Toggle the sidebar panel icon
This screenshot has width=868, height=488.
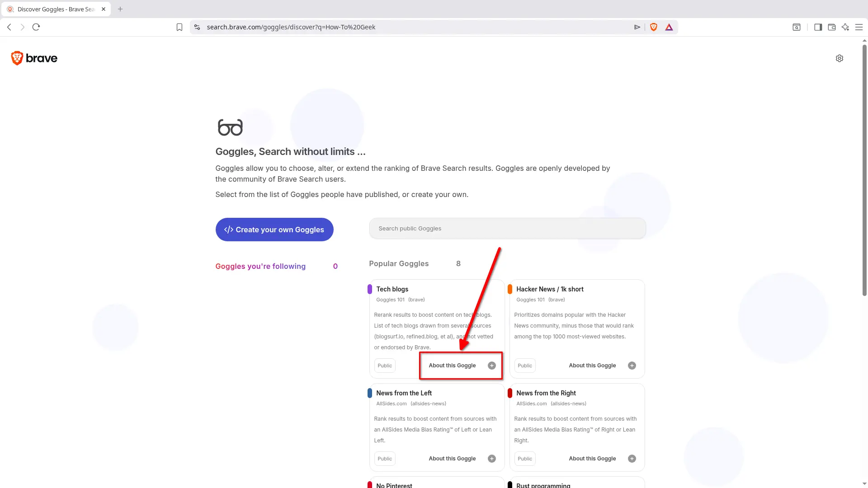pyautogui.click(x=818, y=27)
